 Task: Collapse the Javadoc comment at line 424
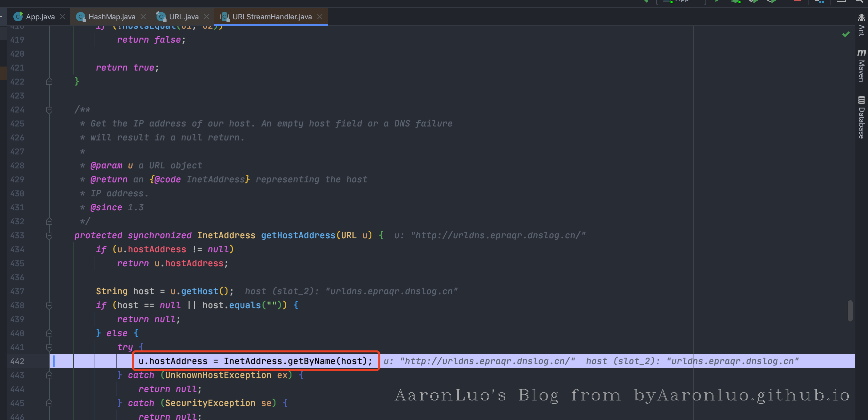49,110
